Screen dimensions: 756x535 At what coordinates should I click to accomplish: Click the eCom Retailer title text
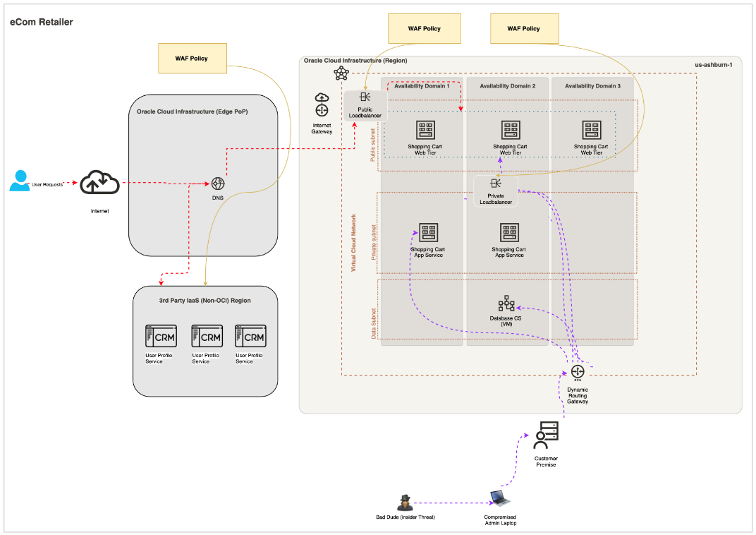point(42,22)
